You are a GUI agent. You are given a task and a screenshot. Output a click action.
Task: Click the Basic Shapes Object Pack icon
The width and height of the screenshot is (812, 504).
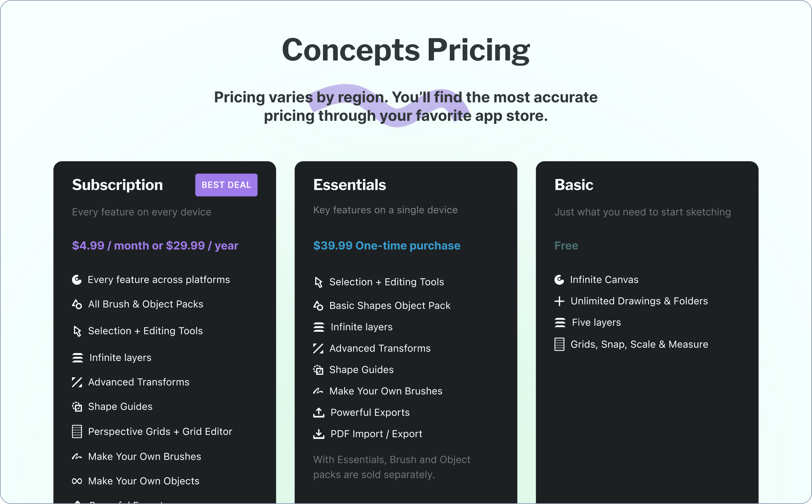tap(318, 306)
